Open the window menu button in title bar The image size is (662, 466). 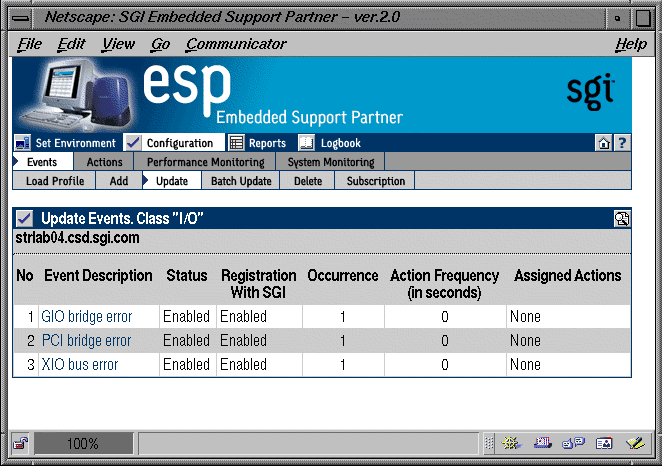(20, 18)
